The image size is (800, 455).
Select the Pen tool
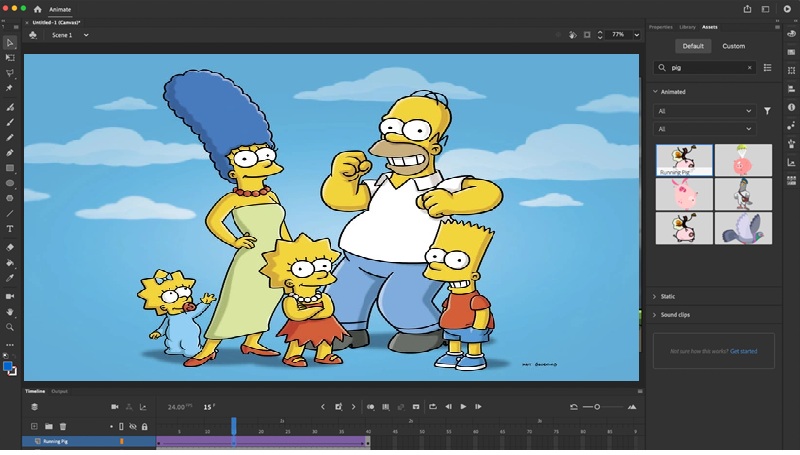(x=10, y=153)
